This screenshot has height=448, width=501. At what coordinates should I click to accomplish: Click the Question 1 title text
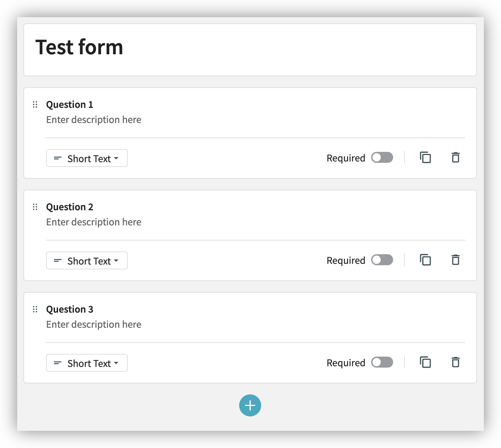point(70,104)
